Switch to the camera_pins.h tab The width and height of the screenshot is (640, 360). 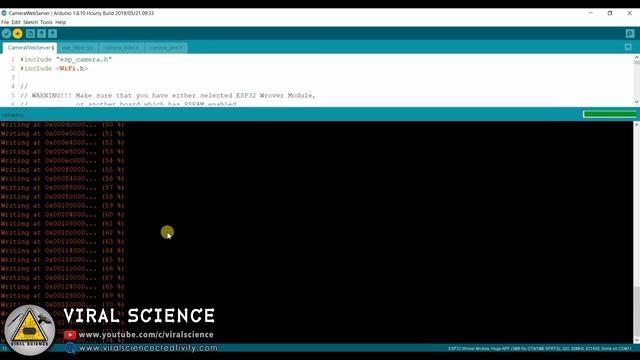[x=166, y=48]
